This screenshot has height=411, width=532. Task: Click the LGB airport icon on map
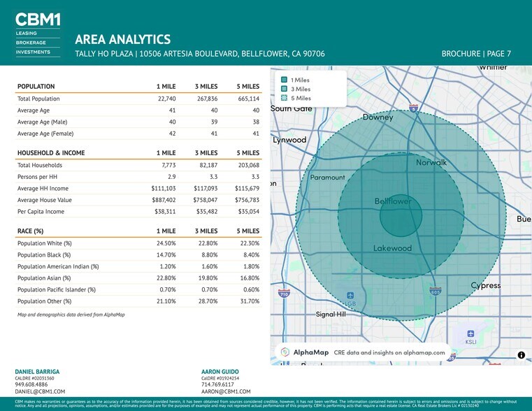click(350, 296)
